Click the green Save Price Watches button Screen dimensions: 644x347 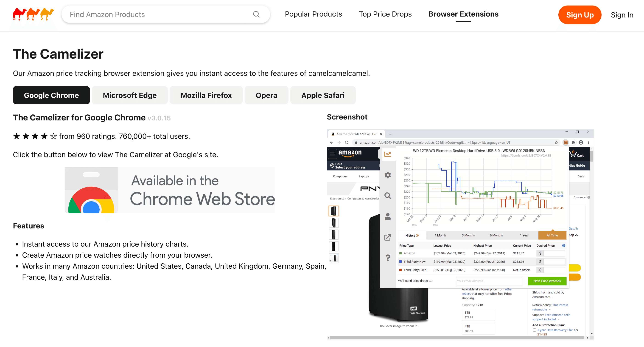tap(547, 281)
